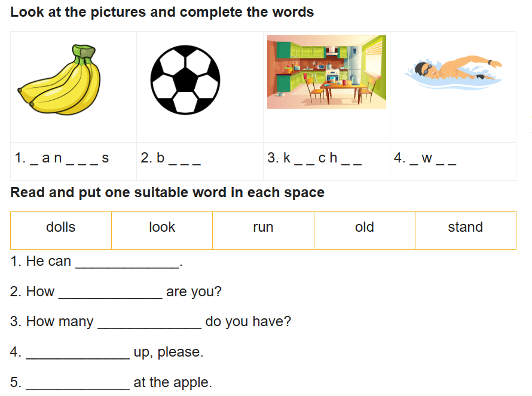This screenshot has width=532, height=396.
Task: Select the kitchen illustration
Action: coord(326,72)
